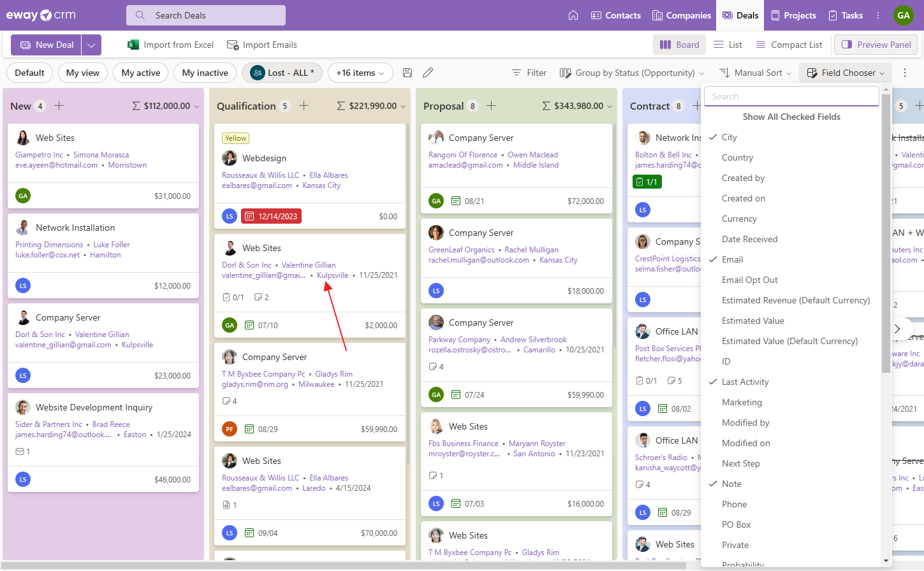
Task: Select the My active view
Action: click(x=141, y=73)
